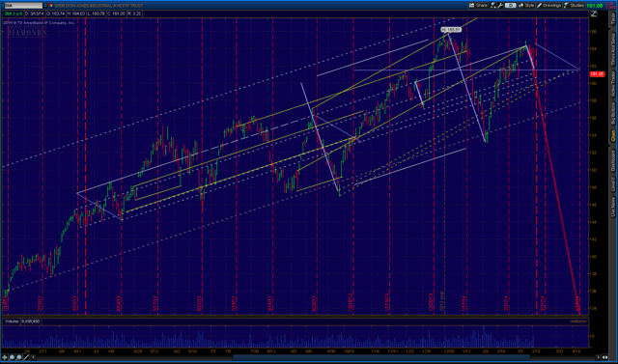
Task: Open the Studies button
Action: click(x=574, y=5)
